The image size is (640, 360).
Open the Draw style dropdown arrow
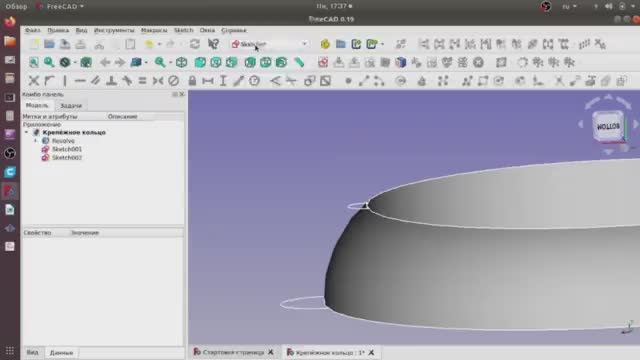(x=75, y=62)
